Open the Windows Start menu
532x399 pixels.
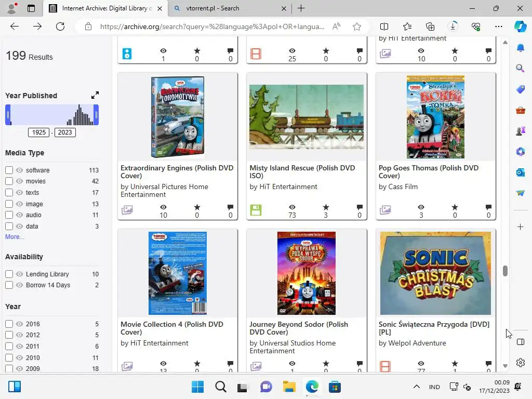[x=197, y=387]
